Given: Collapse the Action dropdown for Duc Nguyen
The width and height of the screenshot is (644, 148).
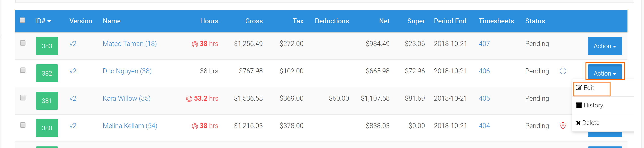Looking at the screenshot, I should [604, 73].
